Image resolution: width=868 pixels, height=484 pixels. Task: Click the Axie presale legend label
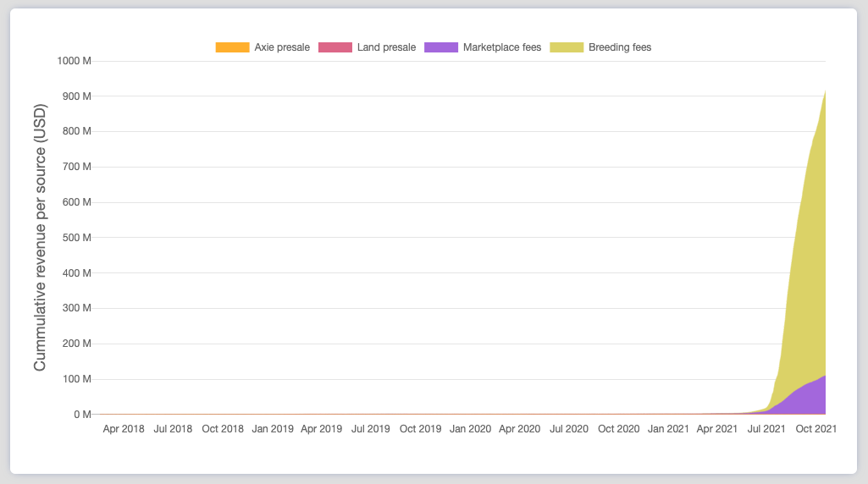pos(282,47)
